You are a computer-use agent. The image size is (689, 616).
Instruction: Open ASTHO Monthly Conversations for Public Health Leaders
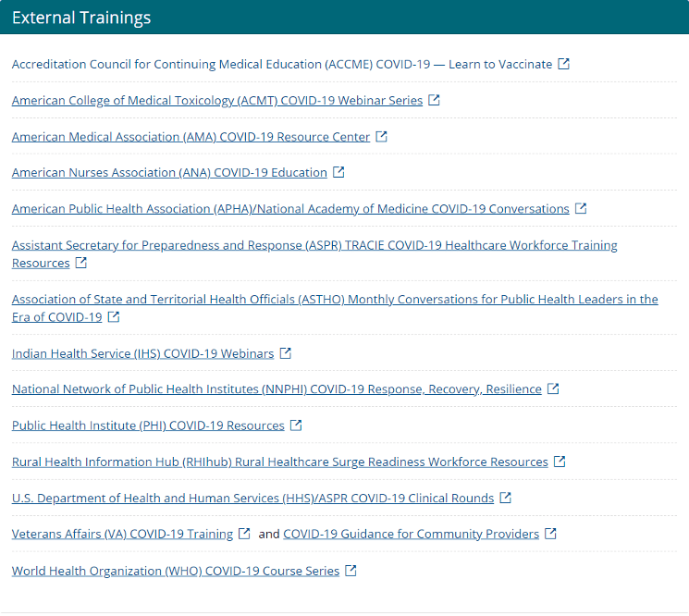[335, 300]
